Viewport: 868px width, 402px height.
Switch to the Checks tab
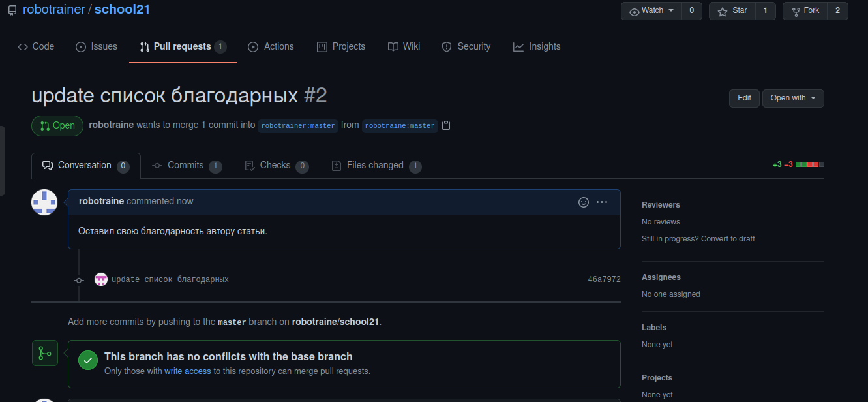[276, 166]
